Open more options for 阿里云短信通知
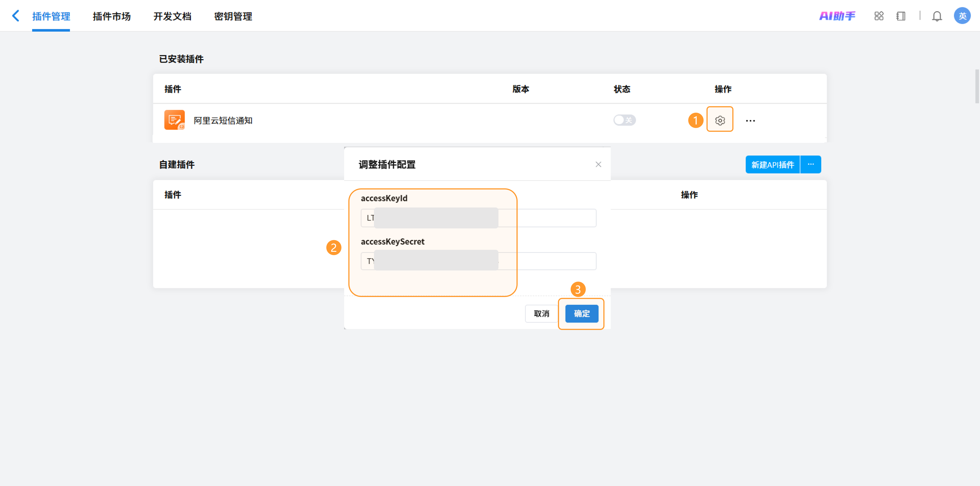 (750, 120)
